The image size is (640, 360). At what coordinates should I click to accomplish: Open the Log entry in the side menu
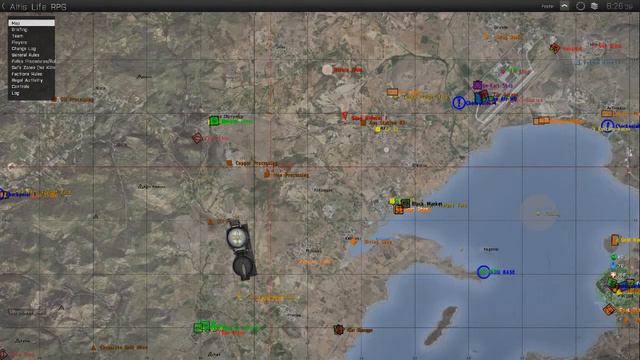[x=31, y=93]
